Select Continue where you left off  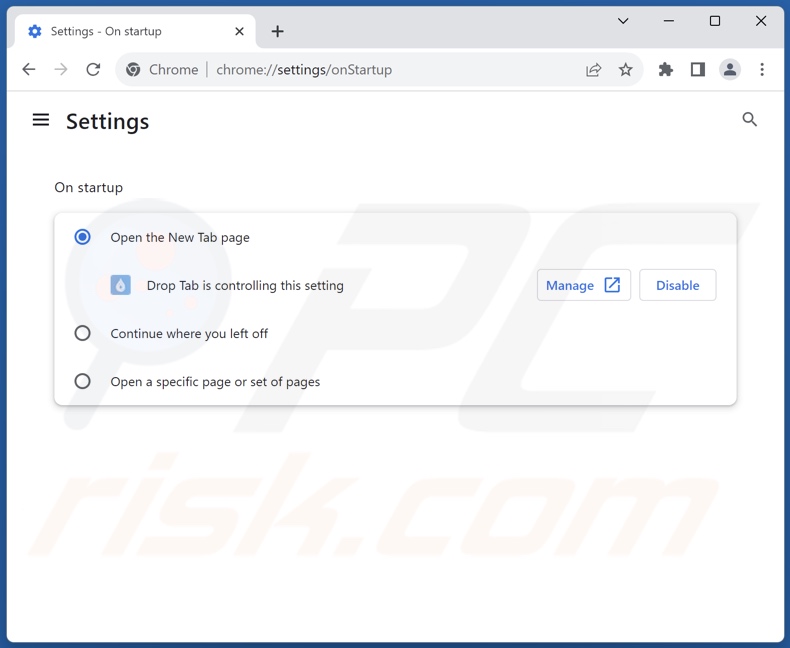pyautogui.click(x=82, y=333)
